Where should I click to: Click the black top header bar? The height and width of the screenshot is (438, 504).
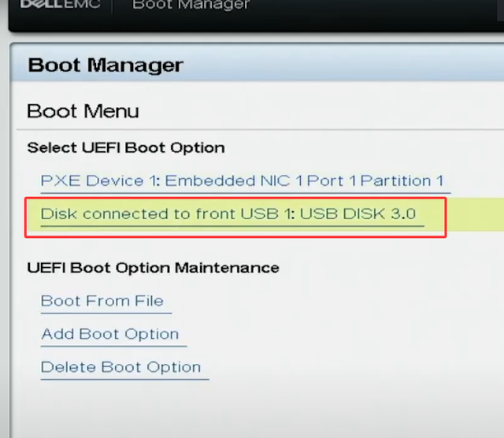point(256,14)
